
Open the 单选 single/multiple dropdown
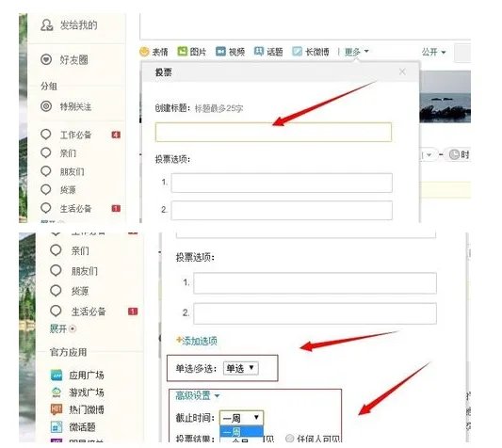[240, 368]
